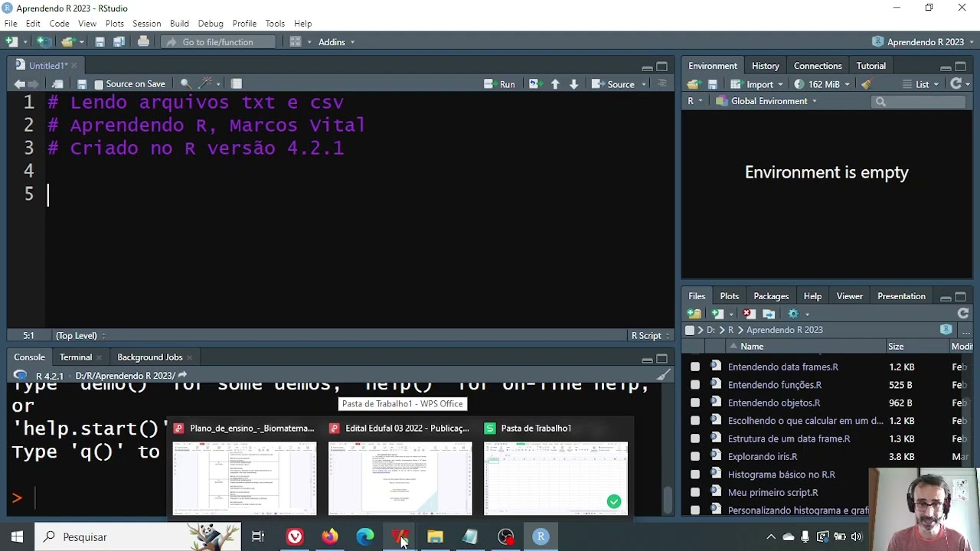The width and height of the screenshot is (980, 551).
Task: Go to project directory R cube icon
Action: click(946, 330)
